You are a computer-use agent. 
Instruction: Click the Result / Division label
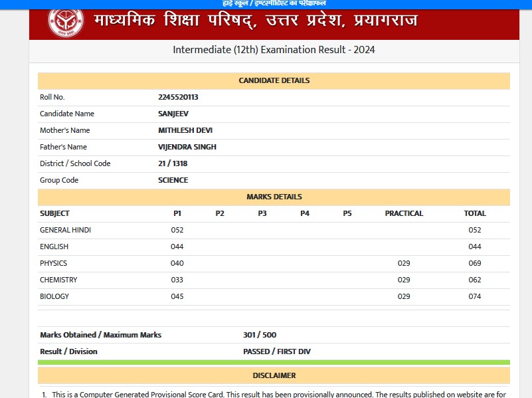tap(68, 351)
